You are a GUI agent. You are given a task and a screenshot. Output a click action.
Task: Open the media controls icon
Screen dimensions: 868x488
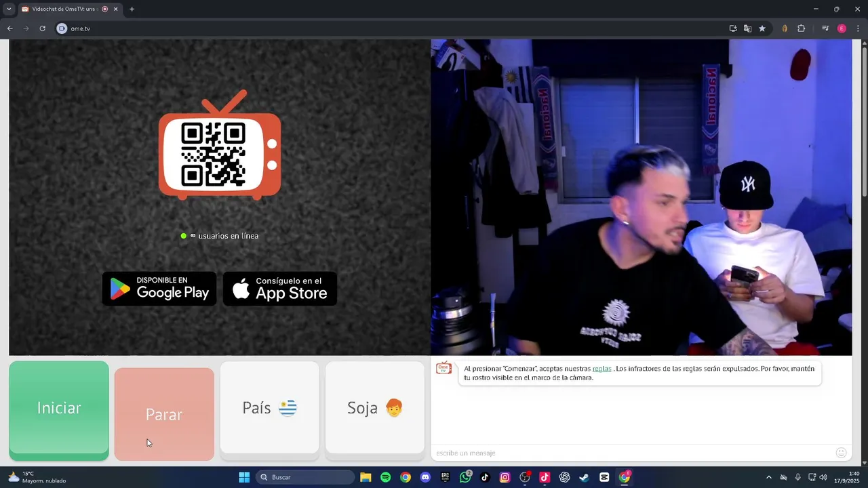pos(825,28)
